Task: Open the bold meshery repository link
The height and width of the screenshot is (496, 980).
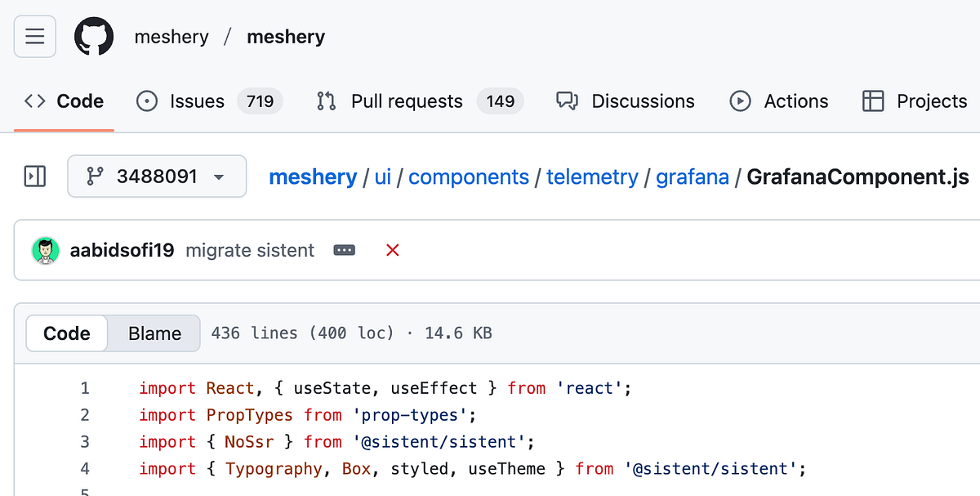Action: [286, 37]
